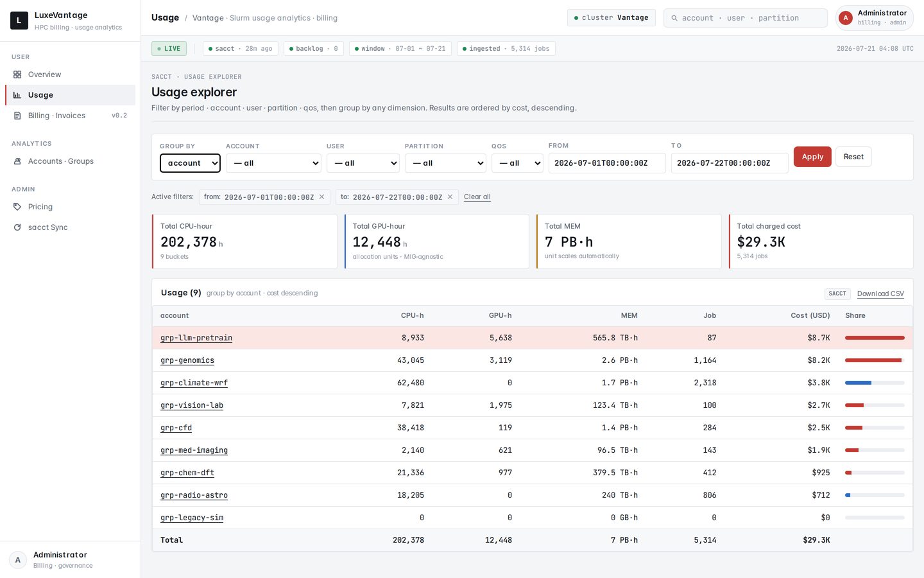
Task: Click the ingested 5,314 jobs chip
Action: [506, 49]
